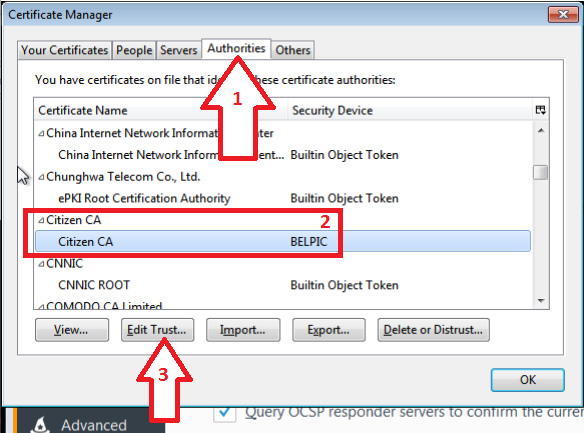
Task: Click the Import... button
Action: click(x=243, y=330)
